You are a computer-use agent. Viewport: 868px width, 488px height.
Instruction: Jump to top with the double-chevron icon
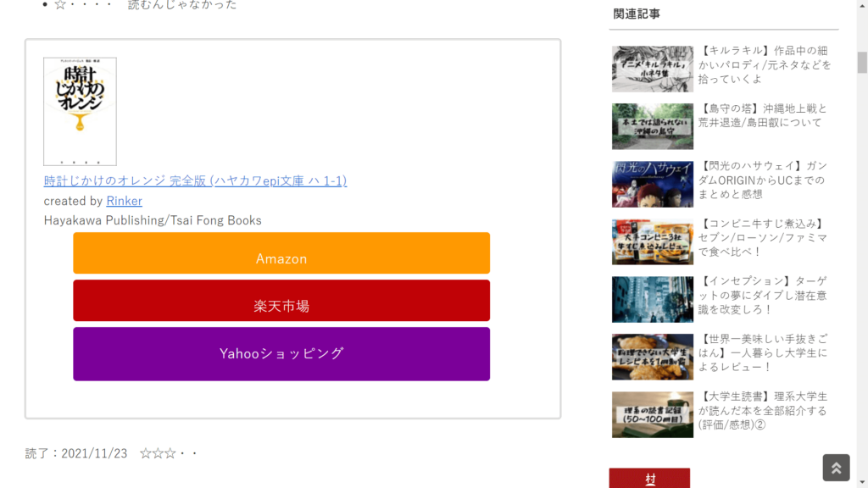coord(836,468)
